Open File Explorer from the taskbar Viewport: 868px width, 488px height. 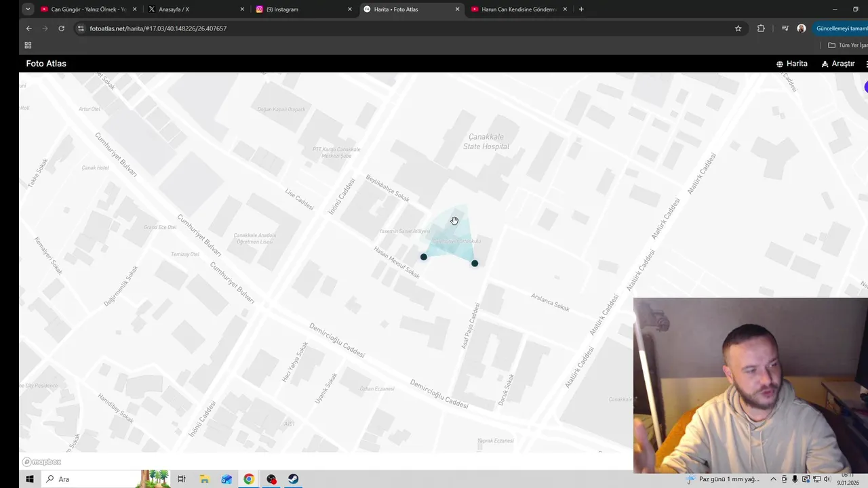click(x=204, y=479)
